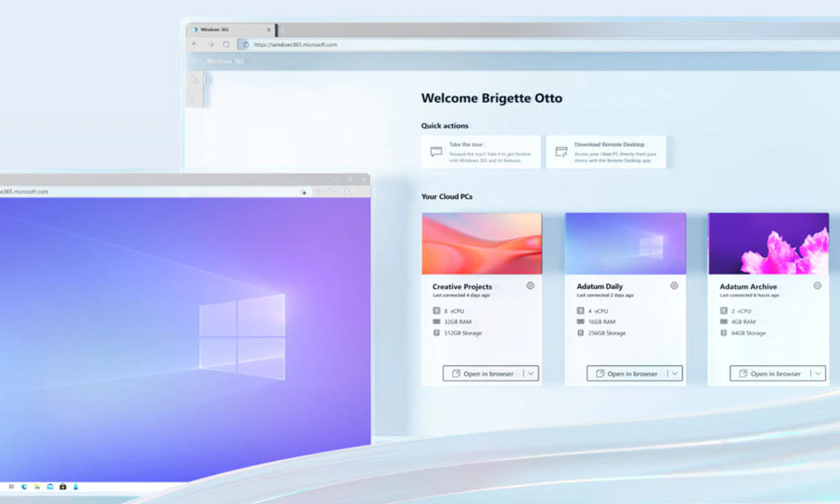Open Microsoft Store on the Cloud PC taskbar

(x=63, y=487)
